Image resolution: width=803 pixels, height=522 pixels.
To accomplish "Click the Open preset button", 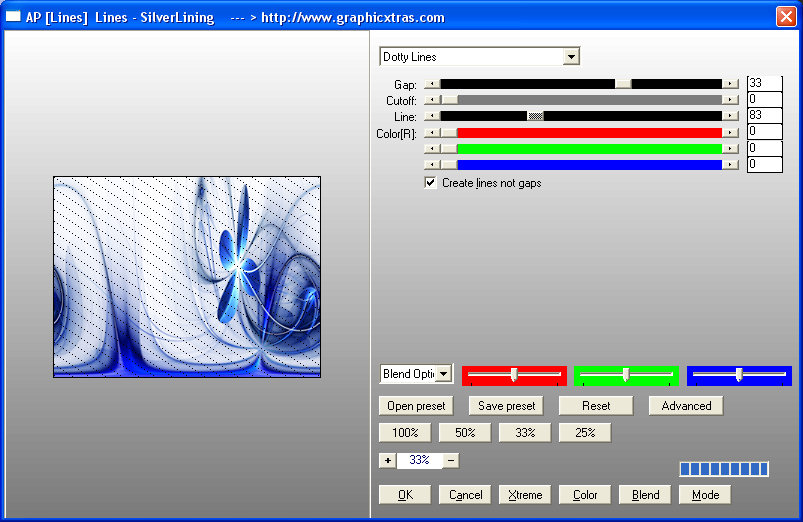I will click(x=416, y=406).
